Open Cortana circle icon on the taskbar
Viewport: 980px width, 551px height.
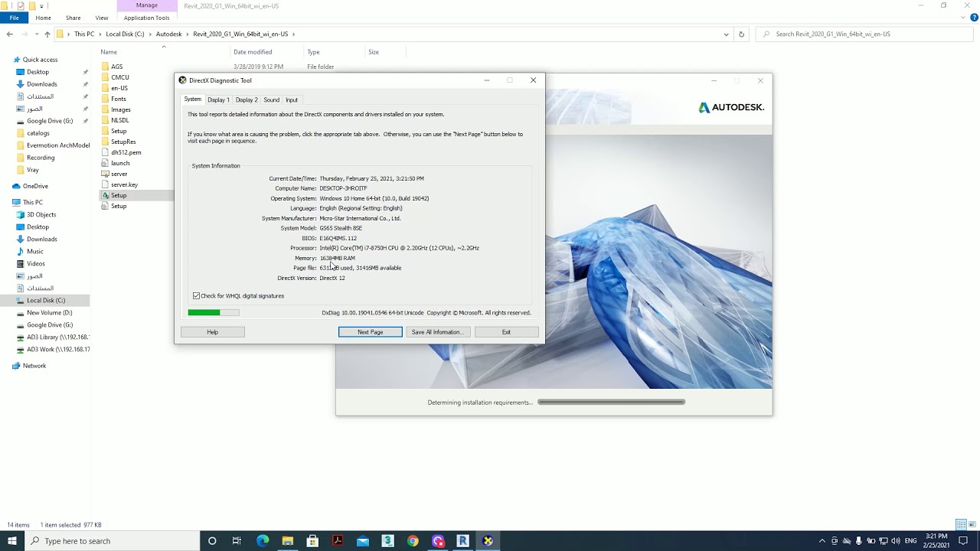pos(212,541)
